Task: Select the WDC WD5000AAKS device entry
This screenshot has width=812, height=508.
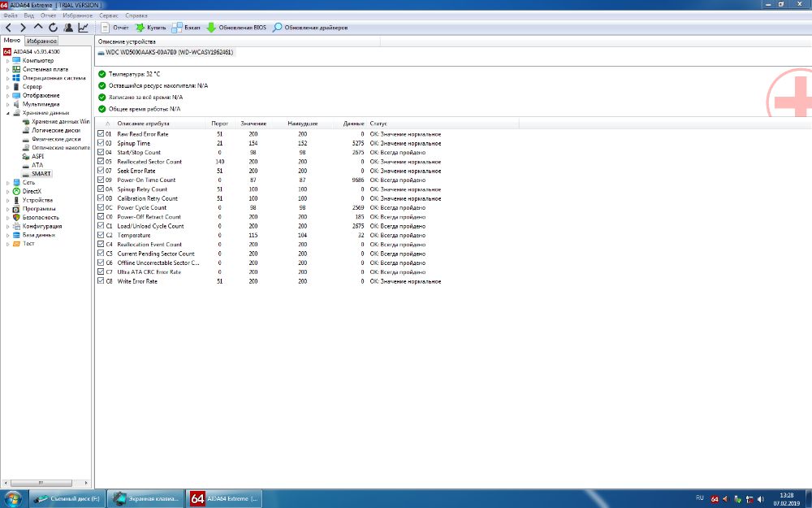Action: 165,52
